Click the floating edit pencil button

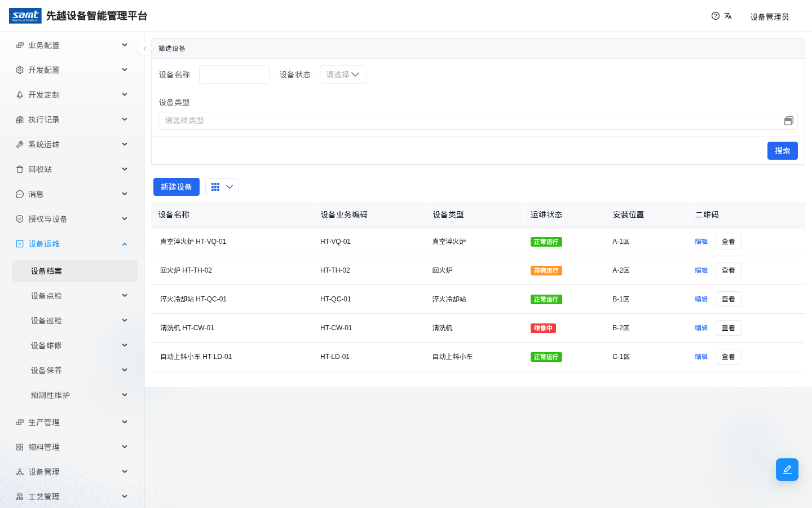point(787,470)
